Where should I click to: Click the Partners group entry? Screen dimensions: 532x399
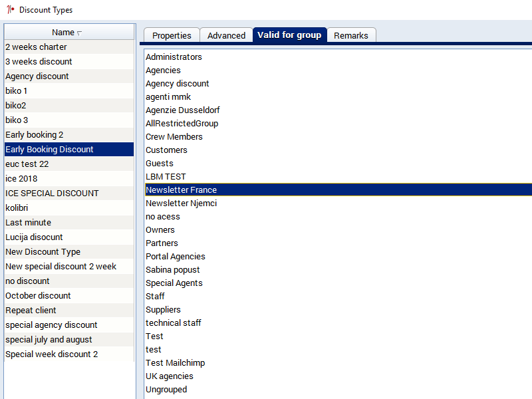162,243
